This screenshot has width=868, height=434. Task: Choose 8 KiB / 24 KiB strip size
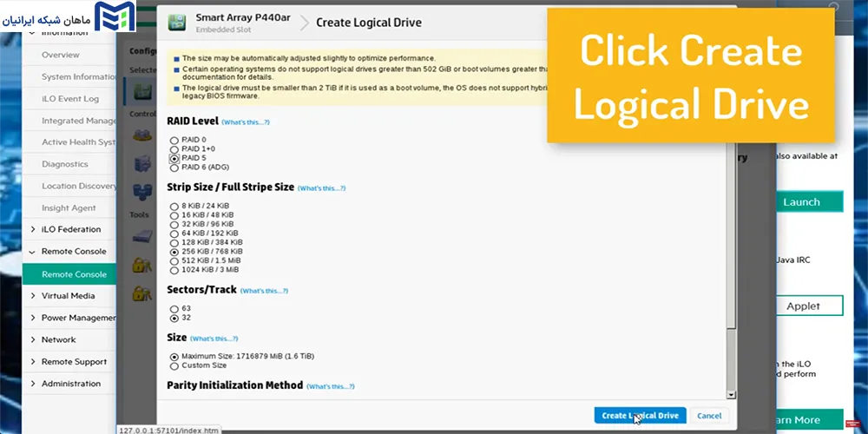click(x=174, y=206)
